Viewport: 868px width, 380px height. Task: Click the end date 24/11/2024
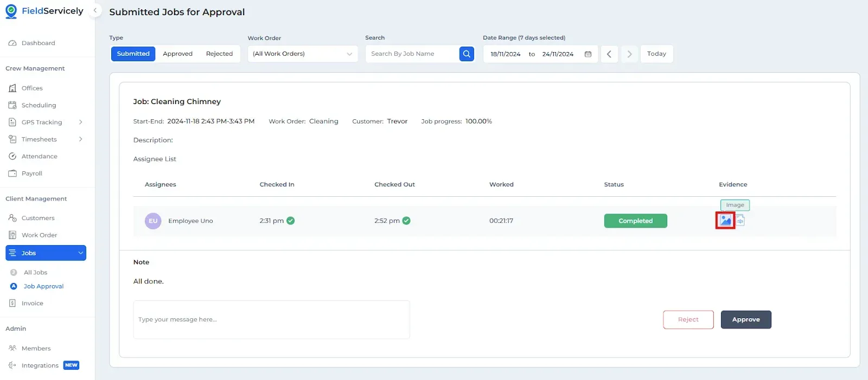click(x=558, y=54)
